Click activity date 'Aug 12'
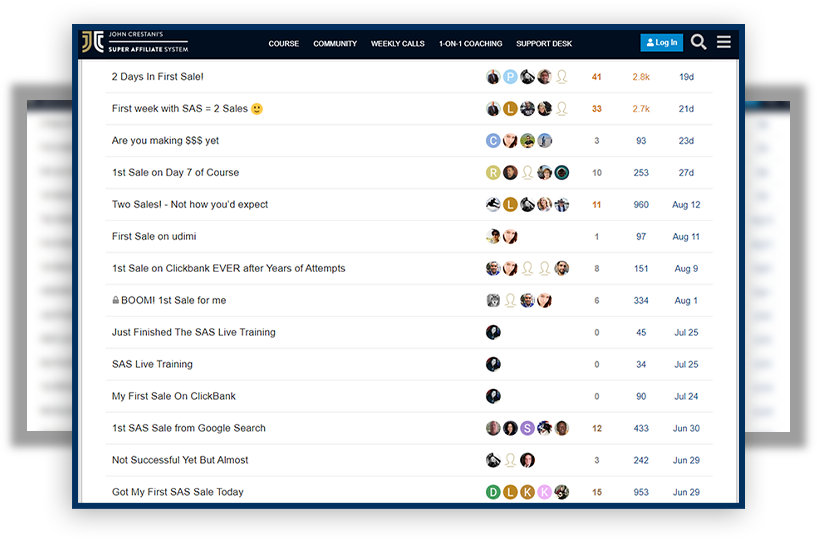The width and height of the screenshot is (817, 542). pos(686,205)
